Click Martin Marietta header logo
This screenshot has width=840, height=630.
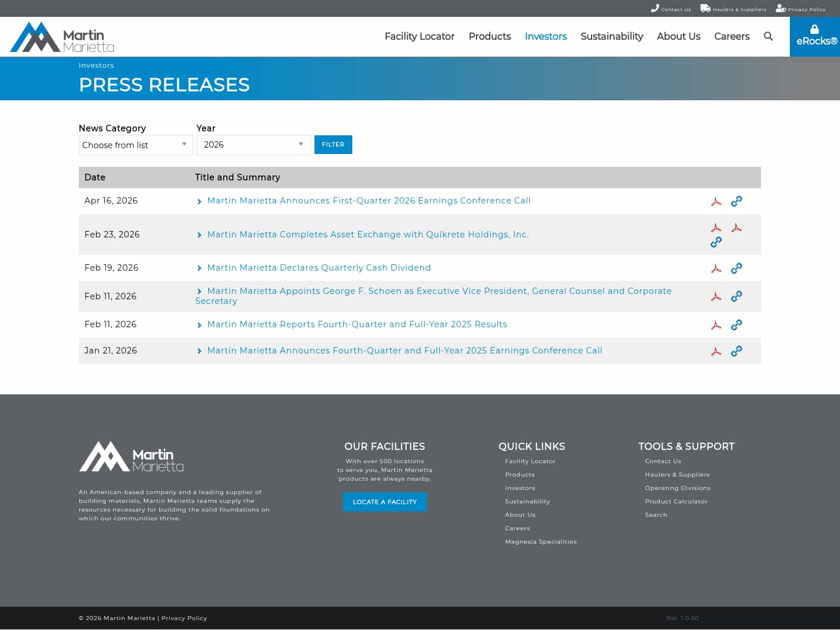[x=62, y=37]
